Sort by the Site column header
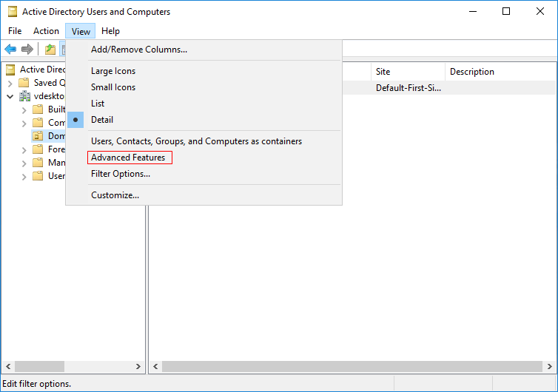The height and width of the screenshot is (392, 558). (408, 72)
